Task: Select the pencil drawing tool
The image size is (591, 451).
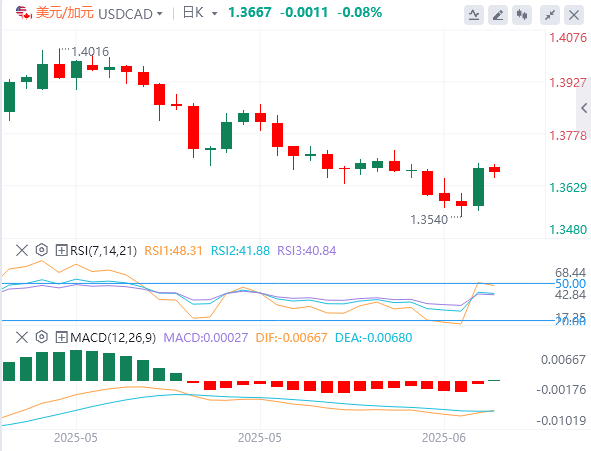Action: (498, 15)
